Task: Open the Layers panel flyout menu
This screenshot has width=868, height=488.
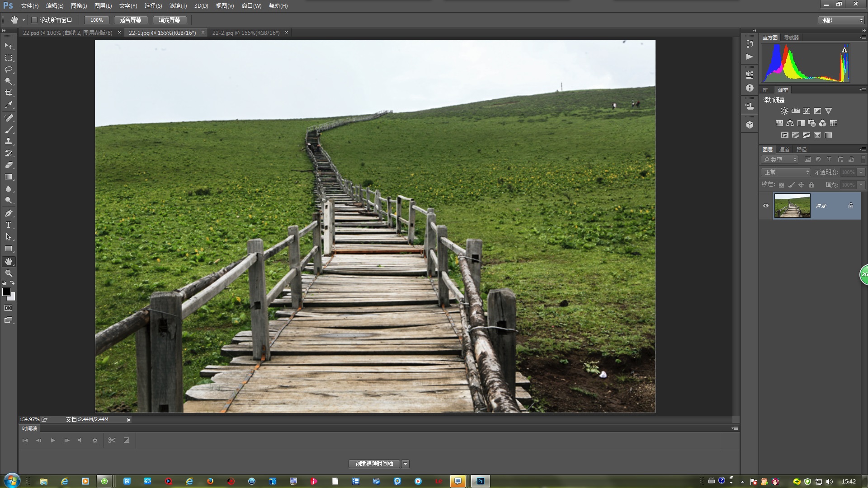Action: [862, 150]
